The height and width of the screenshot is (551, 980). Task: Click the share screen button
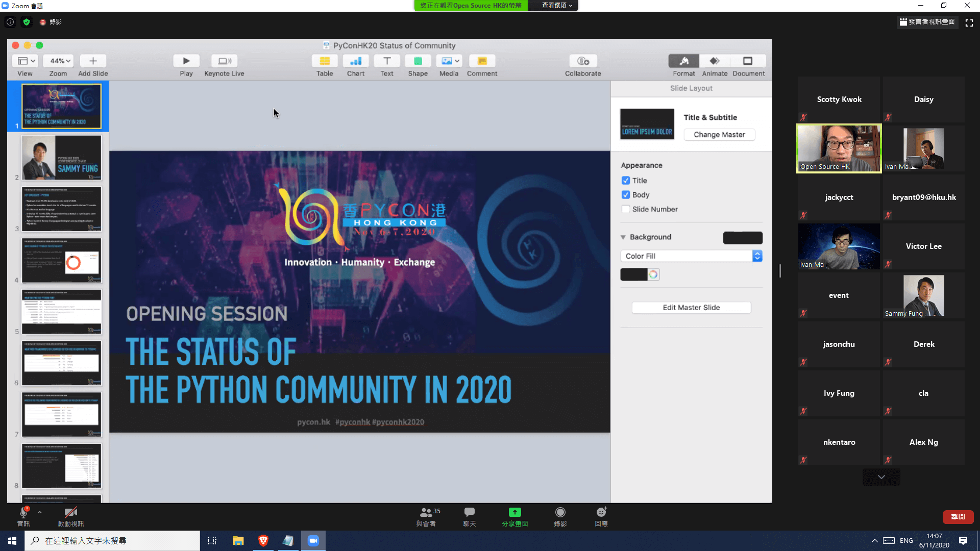pos(514,516)
